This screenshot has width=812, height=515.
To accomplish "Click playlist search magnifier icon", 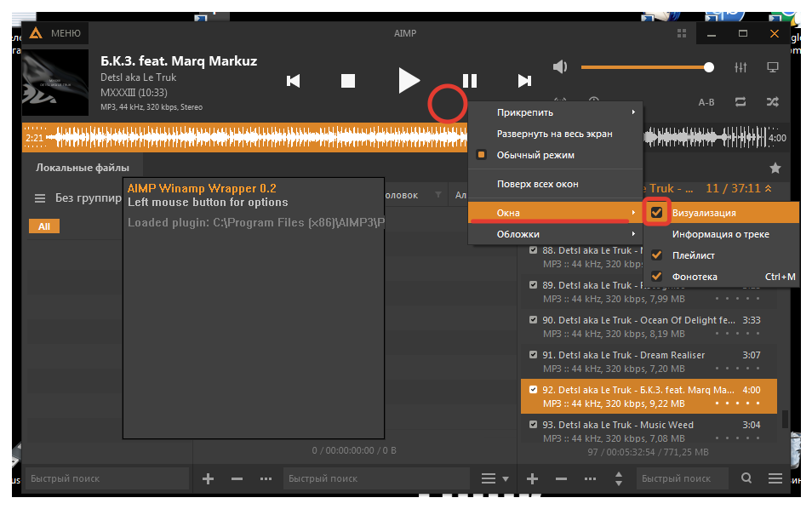I will pos(746,478).
